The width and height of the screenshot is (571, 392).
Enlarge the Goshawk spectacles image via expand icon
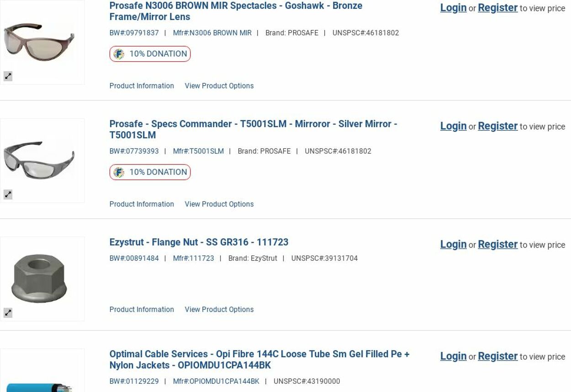[x=8, y=76]
